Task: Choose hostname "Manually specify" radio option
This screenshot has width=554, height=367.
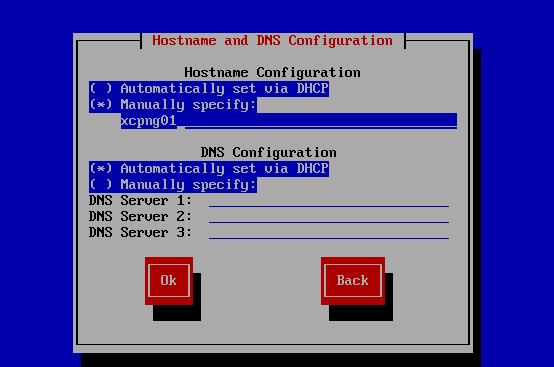Action: [x=173, y=105]
